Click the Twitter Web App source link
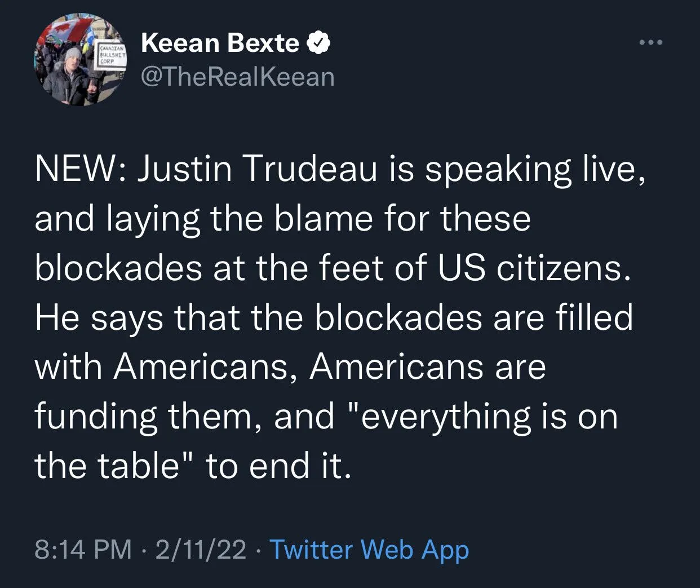The image size is (700, 588). (369, 549)
